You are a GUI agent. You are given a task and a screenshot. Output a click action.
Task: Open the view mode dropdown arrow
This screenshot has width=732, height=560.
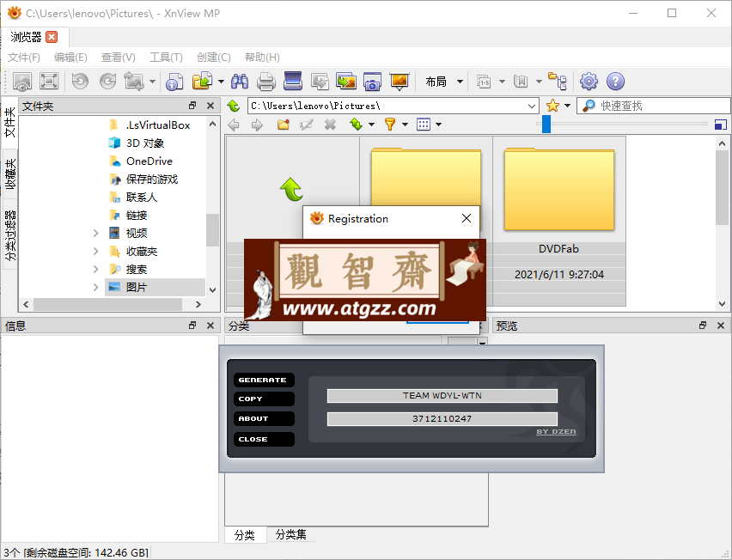pyautogui.click(x=438, y=125)
